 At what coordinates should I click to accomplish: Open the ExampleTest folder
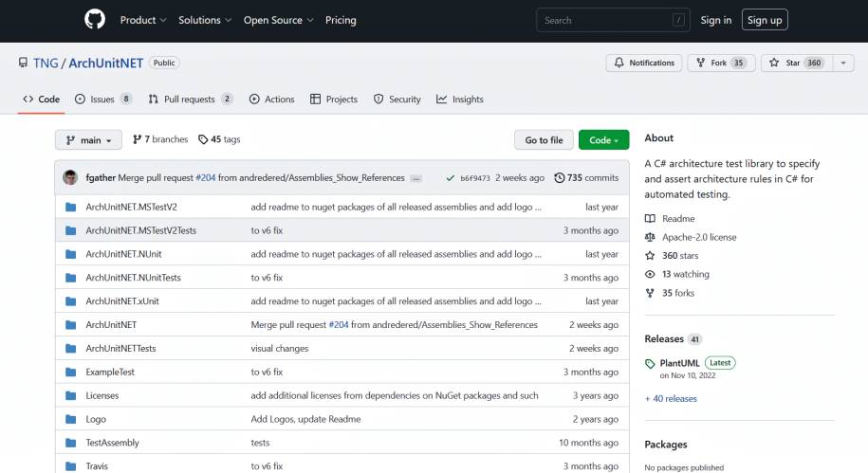click(110, 372)
